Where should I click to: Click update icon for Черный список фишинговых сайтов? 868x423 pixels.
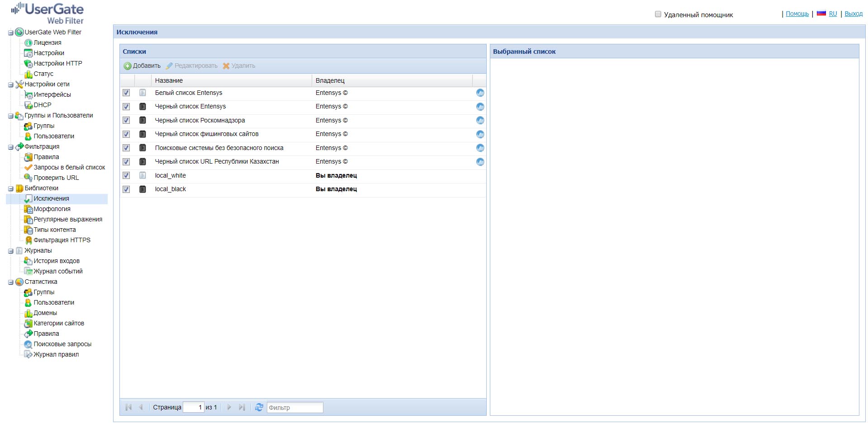(x=480, y=134)
